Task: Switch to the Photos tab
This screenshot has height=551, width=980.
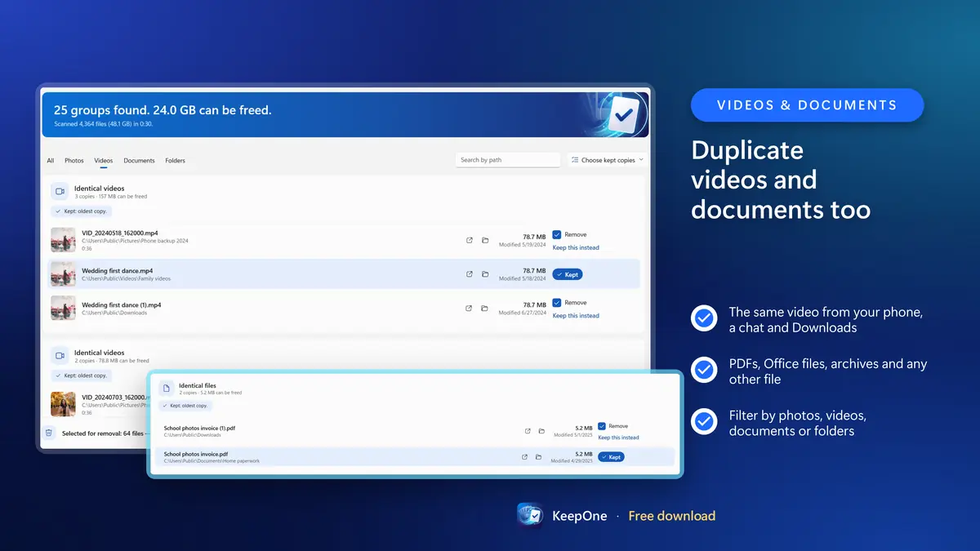Action: pyautogui.click(x=74, y=161)
